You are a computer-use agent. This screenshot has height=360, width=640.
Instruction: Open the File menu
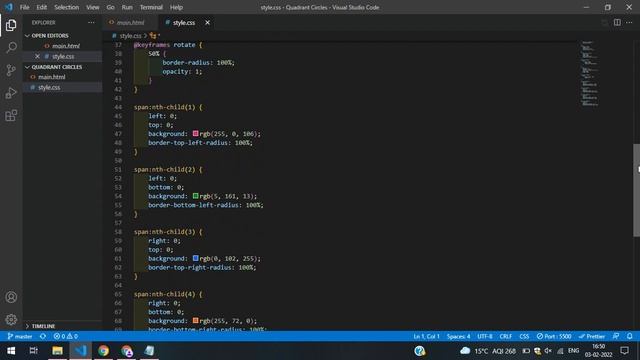tap(24, 7)
